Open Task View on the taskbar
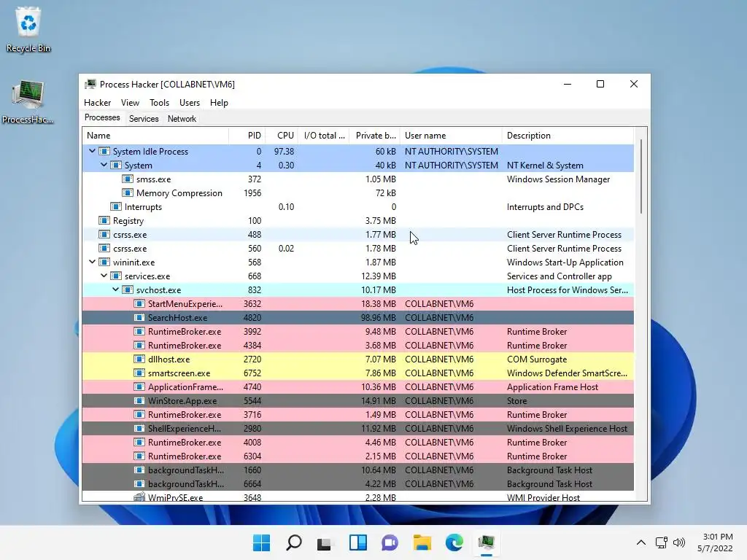This screenshot has width=747, height=560. 325,542
